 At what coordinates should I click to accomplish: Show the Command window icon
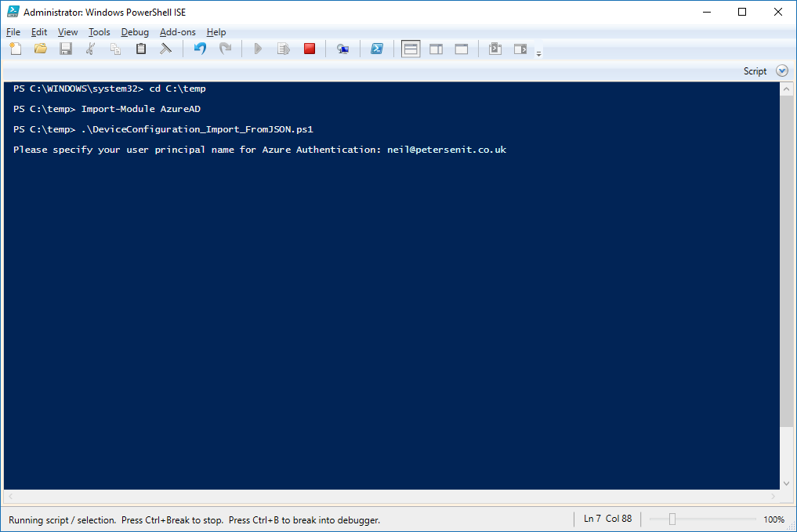tap(495, 49)
